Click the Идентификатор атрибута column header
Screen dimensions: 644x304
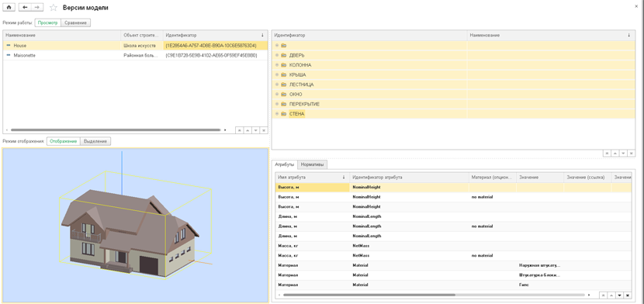click(x=409, y=178)
